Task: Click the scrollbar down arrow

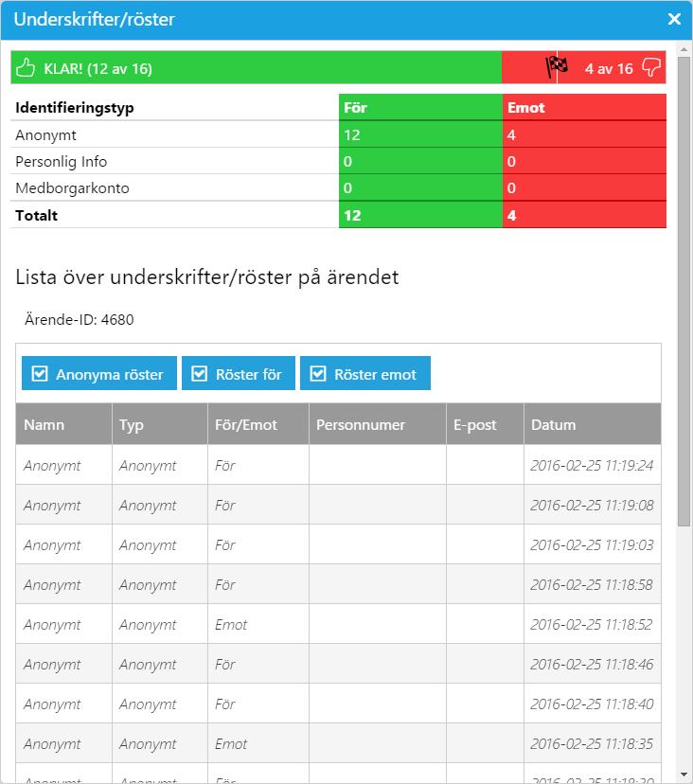Action: (x=684, y=775)
